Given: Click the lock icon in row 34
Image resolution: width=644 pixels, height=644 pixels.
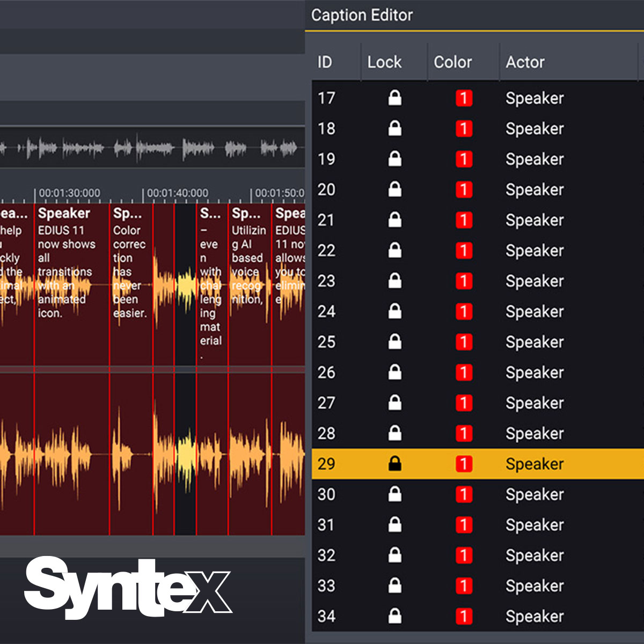Looking at the screenshot, I should (394, 616).
